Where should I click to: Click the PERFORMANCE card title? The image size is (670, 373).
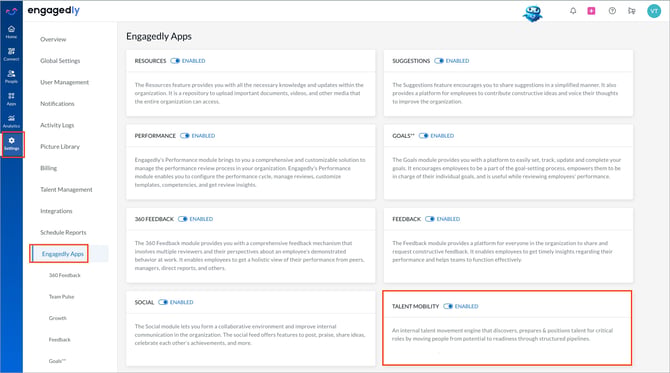(155, 135)
